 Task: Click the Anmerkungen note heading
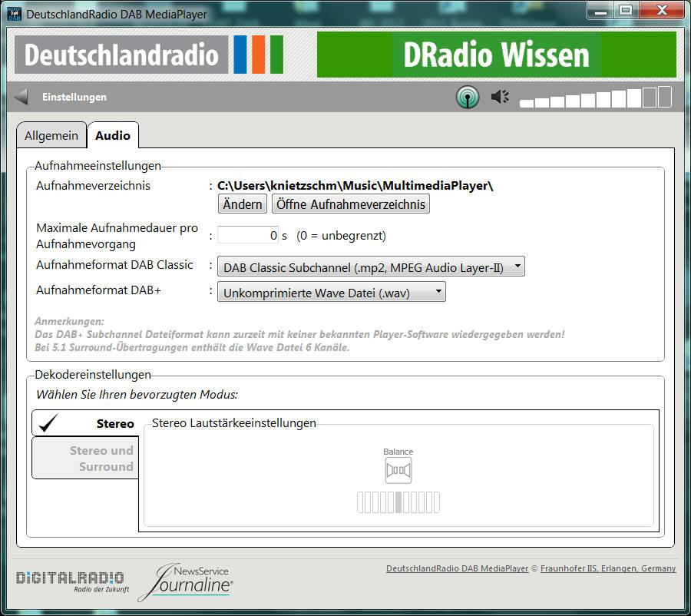pos(69,321)
